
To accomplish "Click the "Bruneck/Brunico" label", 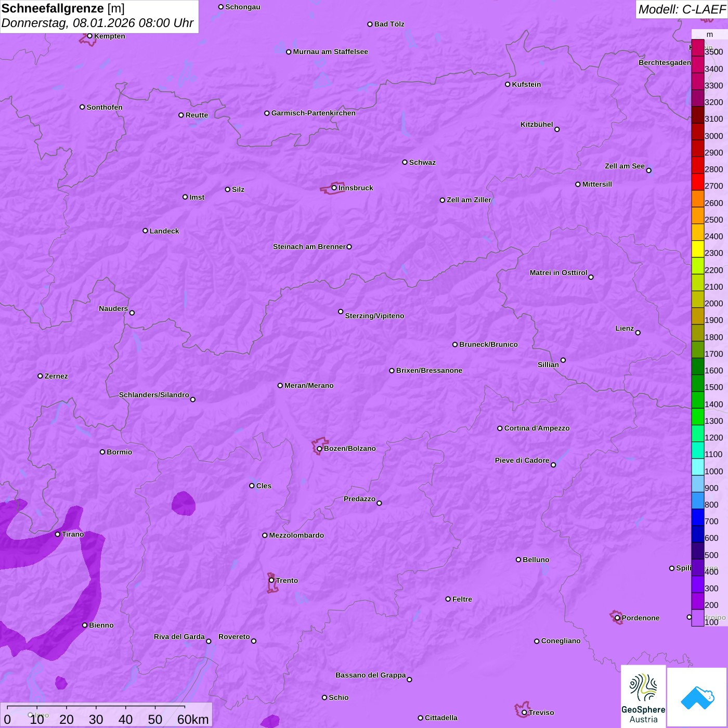I will [488, 344].
